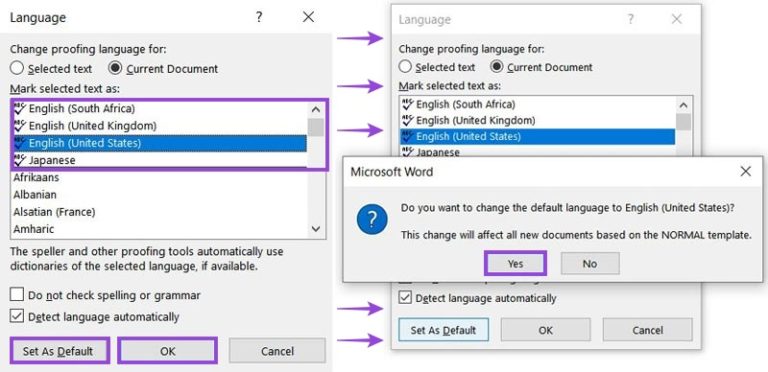This screenshot has height=372, width=768.
Task: Close the left Language dialog
Action: pyautogui.click(x=309, y=18)
